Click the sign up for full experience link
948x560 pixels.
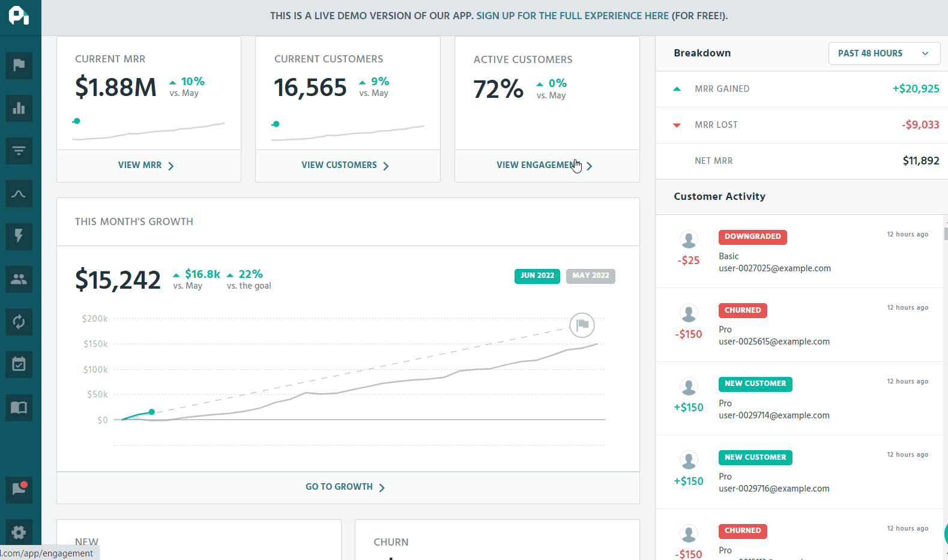tap(572, 16)
